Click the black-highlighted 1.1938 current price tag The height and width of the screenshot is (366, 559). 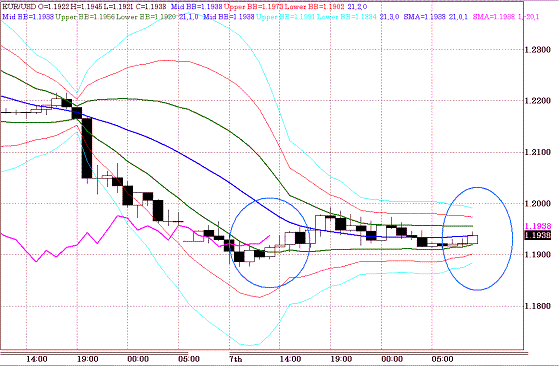(x=538, y=235)
